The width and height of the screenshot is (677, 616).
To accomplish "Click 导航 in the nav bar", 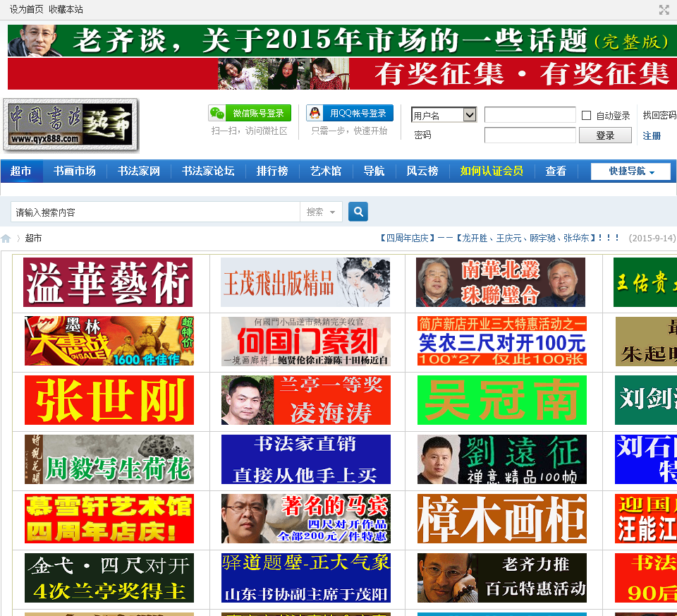I will pos(374,171).
